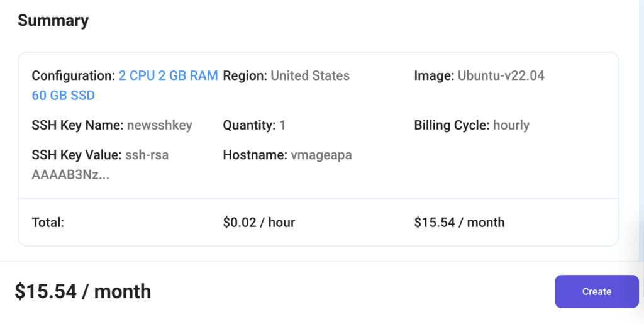644x324 pixels.
Task: Click the Total label
Action: 48,222
